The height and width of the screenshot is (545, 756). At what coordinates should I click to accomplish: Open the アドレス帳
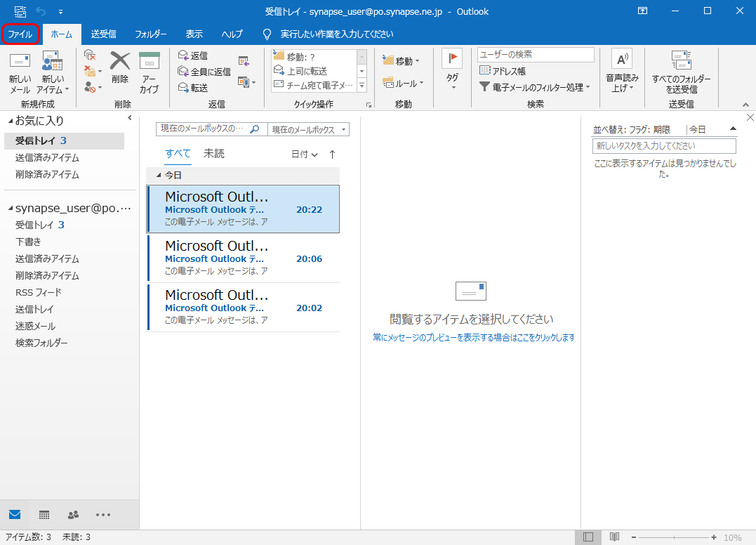coord(503,71)
